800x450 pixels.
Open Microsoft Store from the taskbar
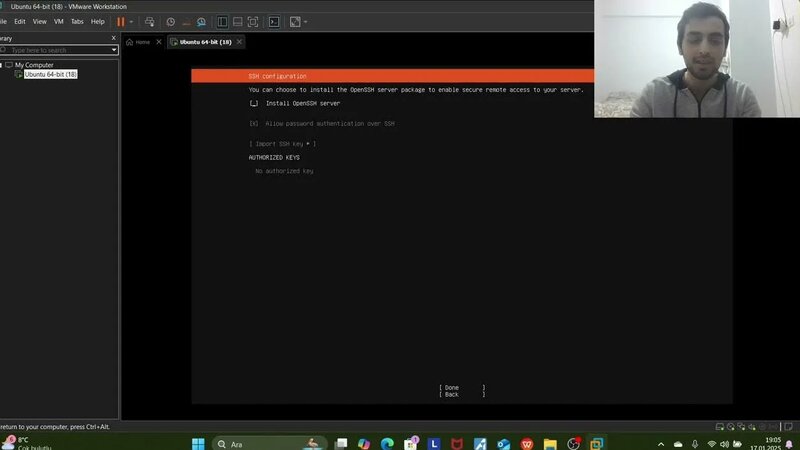411,444
